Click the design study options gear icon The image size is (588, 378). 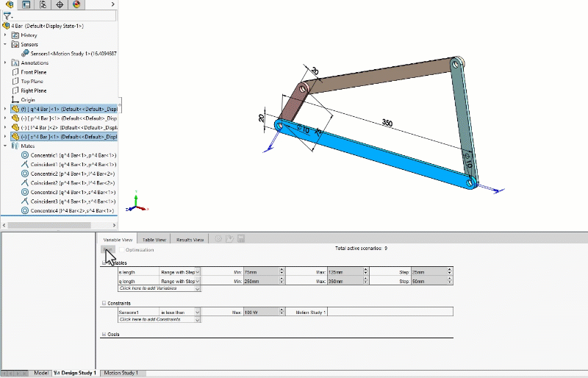218,239
